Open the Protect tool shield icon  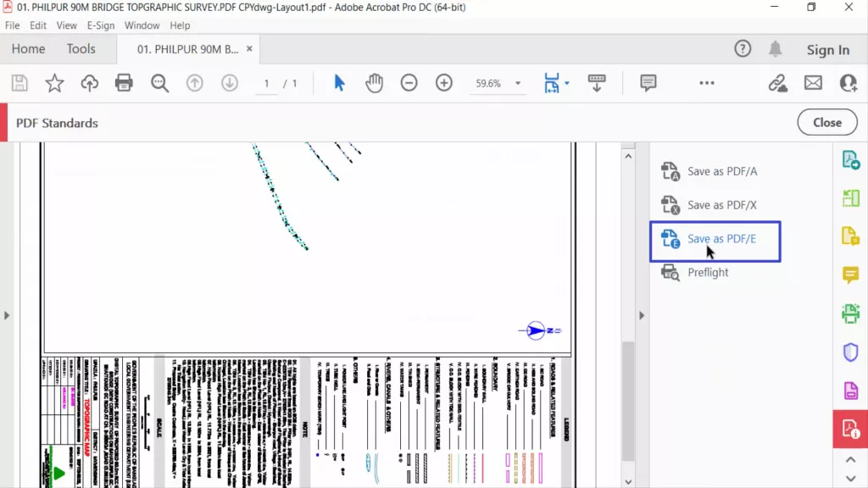tap(850, 352)
